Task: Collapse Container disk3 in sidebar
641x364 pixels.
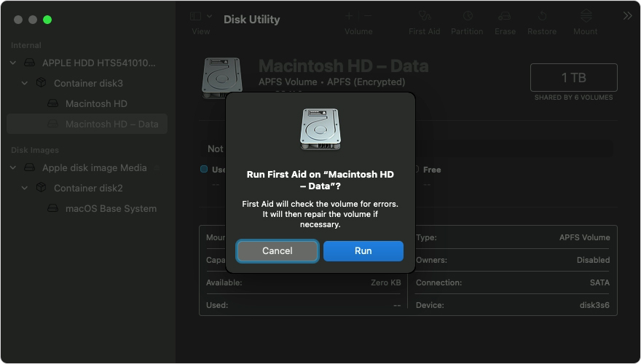Action: pyautogui.click(x=25, y=84)
